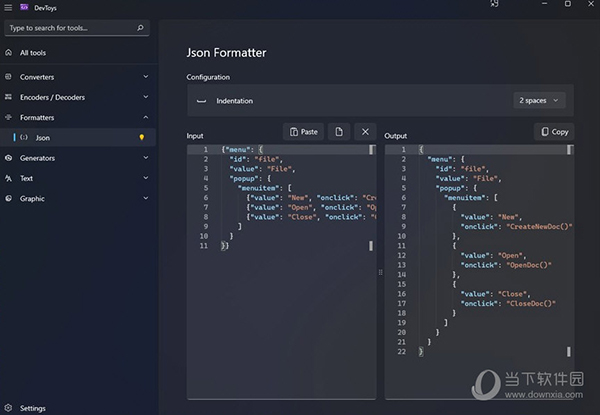Click "CreateNewDoc()" value in Output

pyautogui.click(x=540, y=227)
